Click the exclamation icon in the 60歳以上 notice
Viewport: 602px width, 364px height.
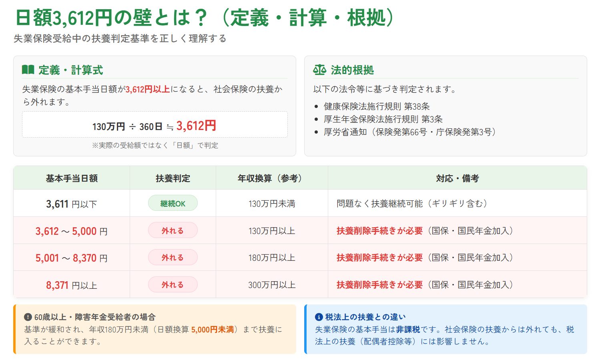click(x=28, y=317)
